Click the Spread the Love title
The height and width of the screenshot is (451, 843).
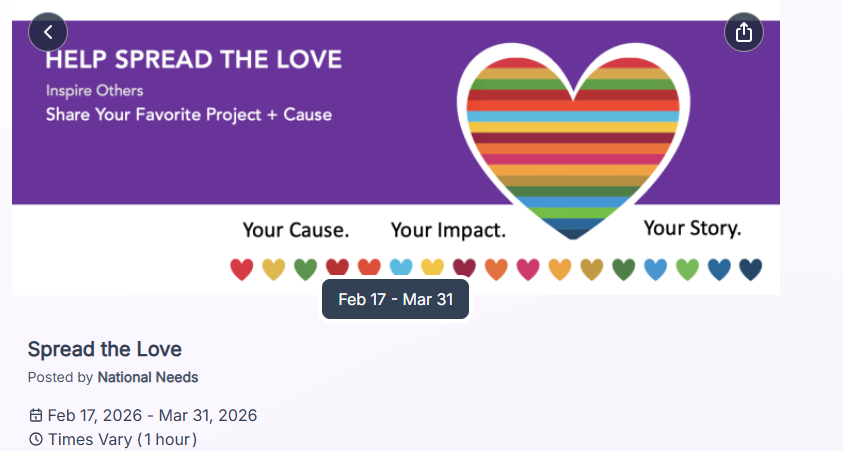click(105, 349)
